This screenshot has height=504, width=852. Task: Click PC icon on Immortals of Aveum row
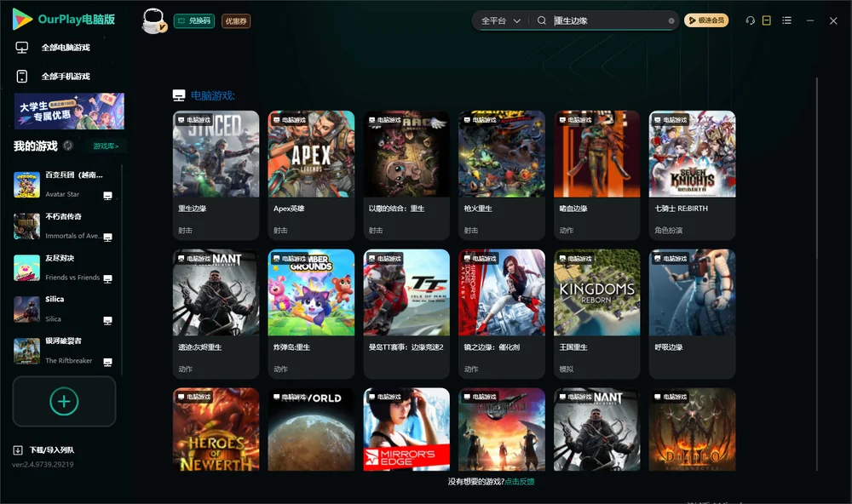(x=107, y=237)
